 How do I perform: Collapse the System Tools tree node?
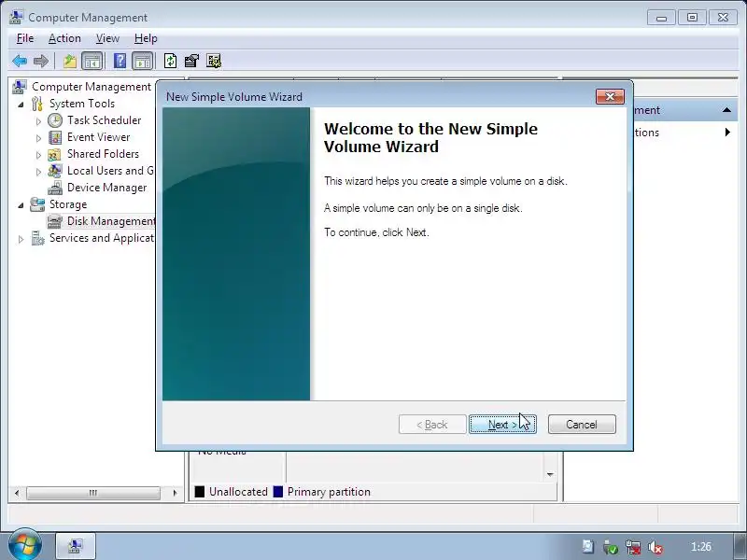(x=21, y=105)
